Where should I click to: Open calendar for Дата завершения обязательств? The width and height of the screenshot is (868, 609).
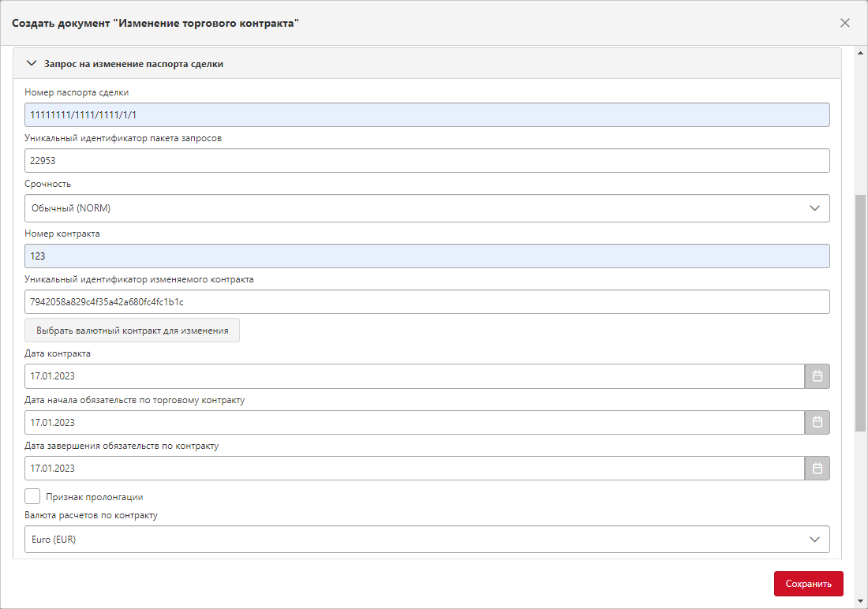click(x=817, y=469)
